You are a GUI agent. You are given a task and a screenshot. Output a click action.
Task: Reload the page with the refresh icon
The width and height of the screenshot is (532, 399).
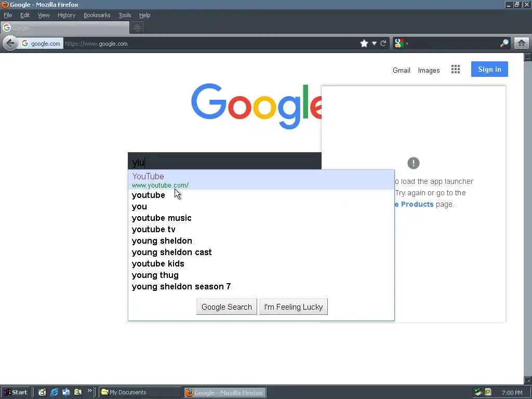coord(383,44)
